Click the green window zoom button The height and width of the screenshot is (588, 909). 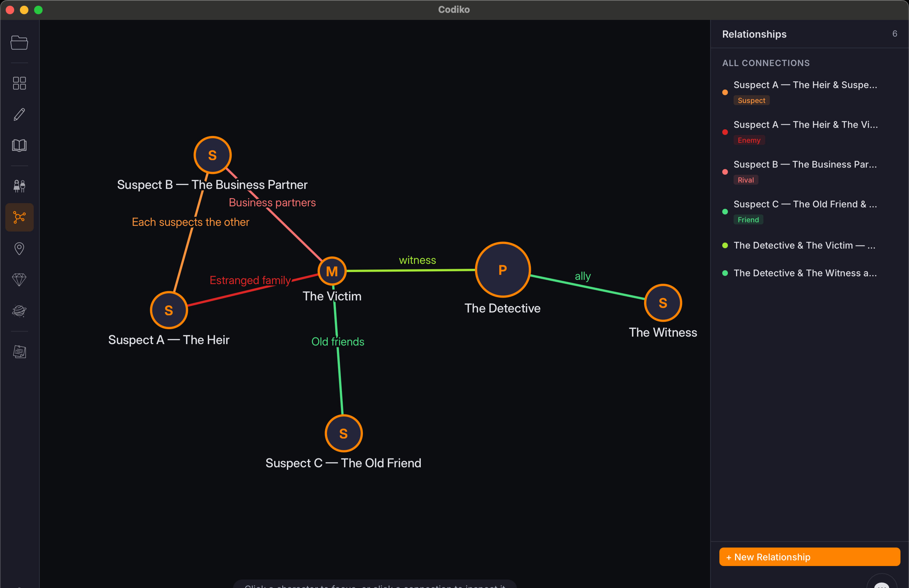tap(38, 10)
